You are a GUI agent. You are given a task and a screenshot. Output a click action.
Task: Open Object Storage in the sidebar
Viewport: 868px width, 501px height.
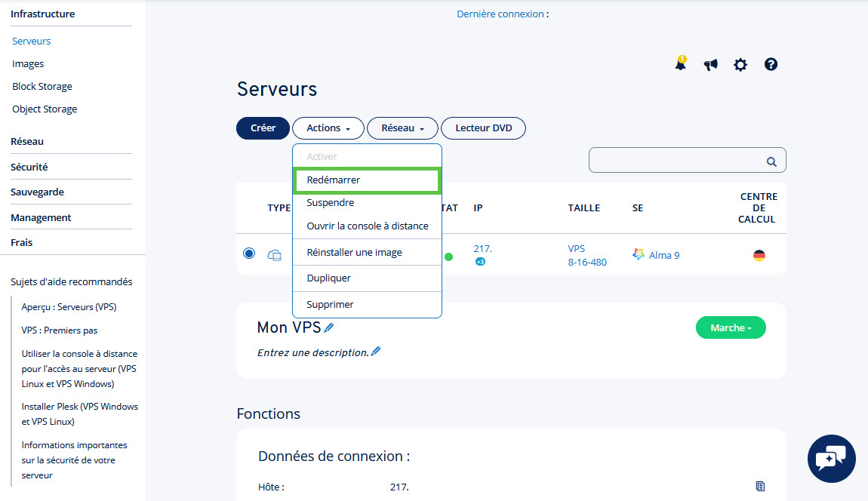pyautogui.click(x=45, y=109)
